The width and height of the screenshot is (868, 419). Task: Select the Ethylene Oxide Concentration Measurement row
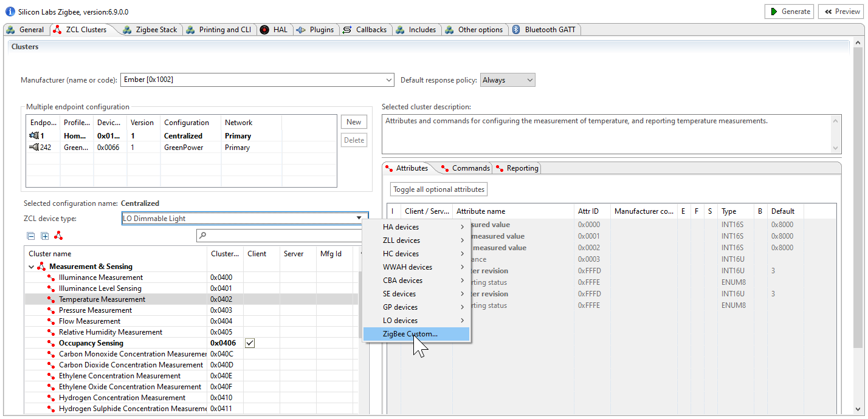click(x=191, y=387)
